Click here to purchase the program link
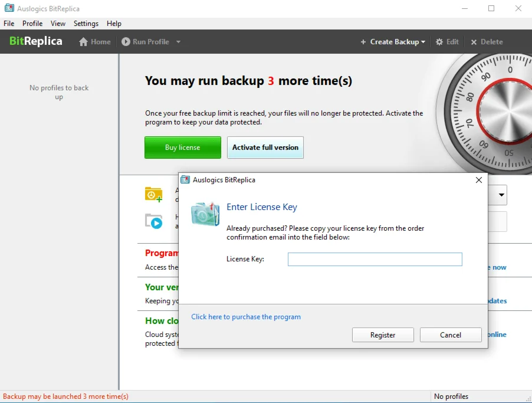The image size is (532, 403). click(x=245, y=317)
